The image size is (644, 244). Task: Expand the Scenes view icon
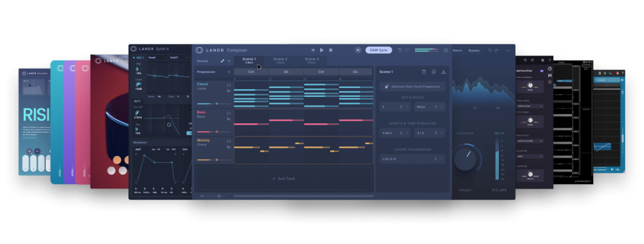[223, 61]
